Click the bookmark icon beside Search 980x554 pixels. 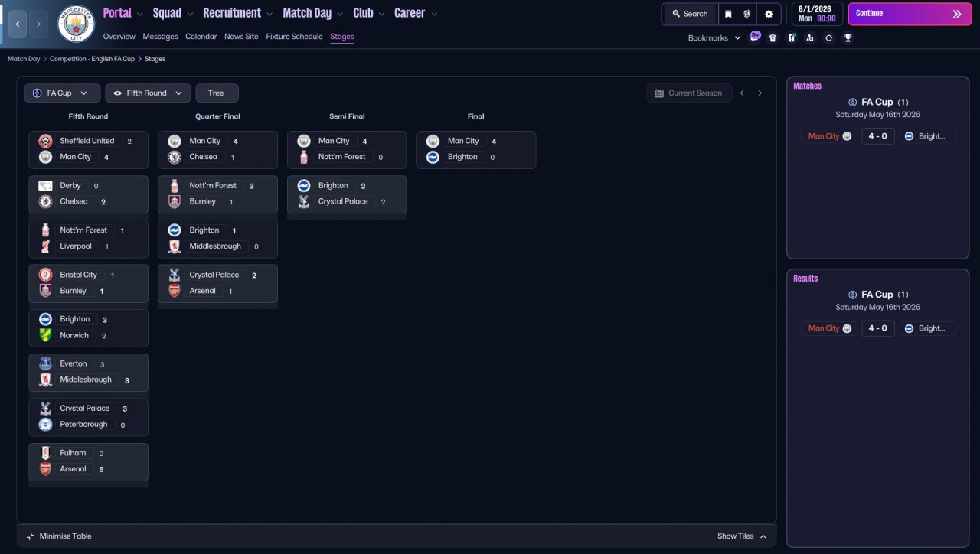pos(728,14)
